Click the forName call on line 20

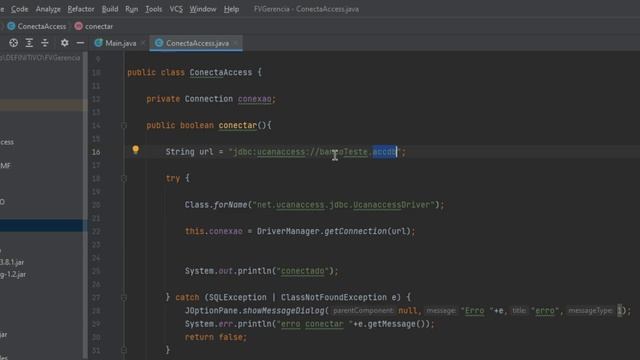click(x=230, y=205)
